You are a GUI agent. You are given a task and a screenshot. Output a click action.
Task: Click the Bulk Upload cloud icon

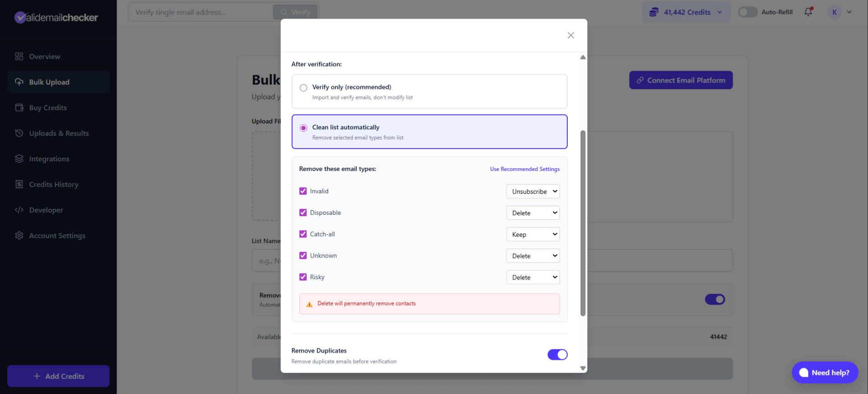click(19, 82)
